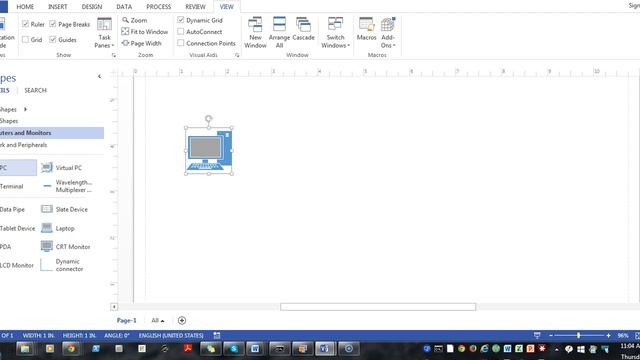Open Chrome from the taskbar
Screen dimensions: 640x360
pos(71,349)
